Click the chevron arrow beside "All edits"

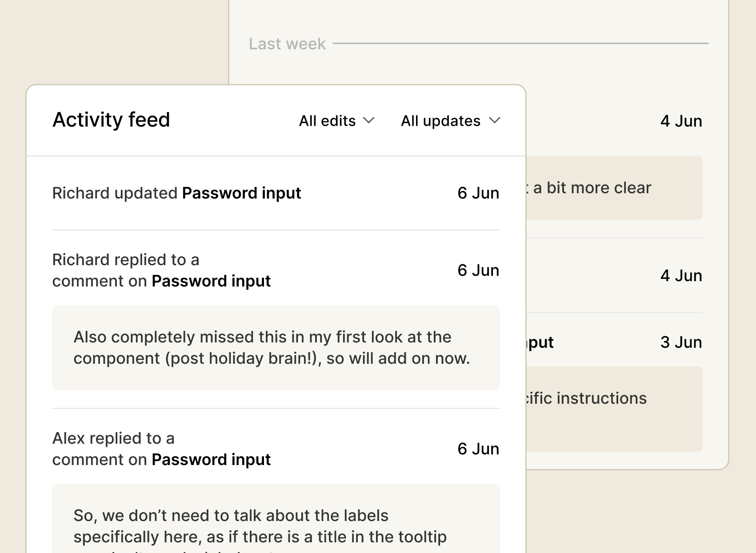tap(369, 120)
